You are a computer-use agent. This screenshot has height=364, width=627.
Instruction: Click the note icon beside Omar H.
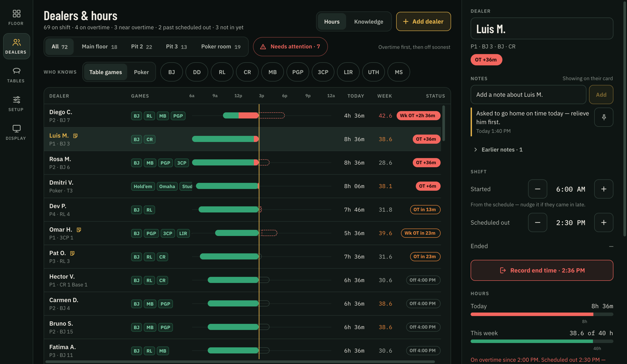(79, 230)
